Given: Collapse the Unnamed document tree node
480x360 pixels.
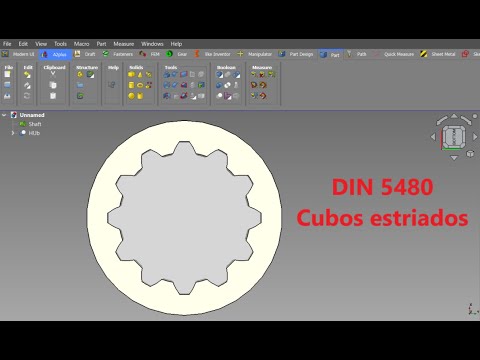Looking at the screenshot, I should pos(4,115).
